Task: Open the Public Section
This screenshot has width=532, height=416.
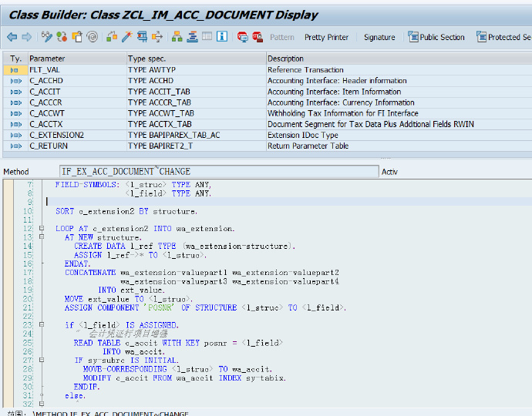Action: click(x=436, y=37)
